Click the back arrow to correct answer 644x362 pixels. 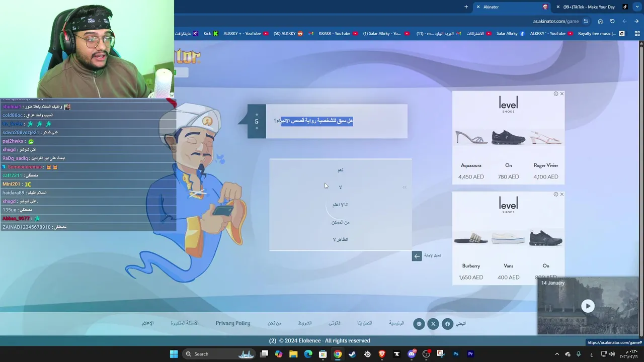pyautogui.click(x=417, y=256)
